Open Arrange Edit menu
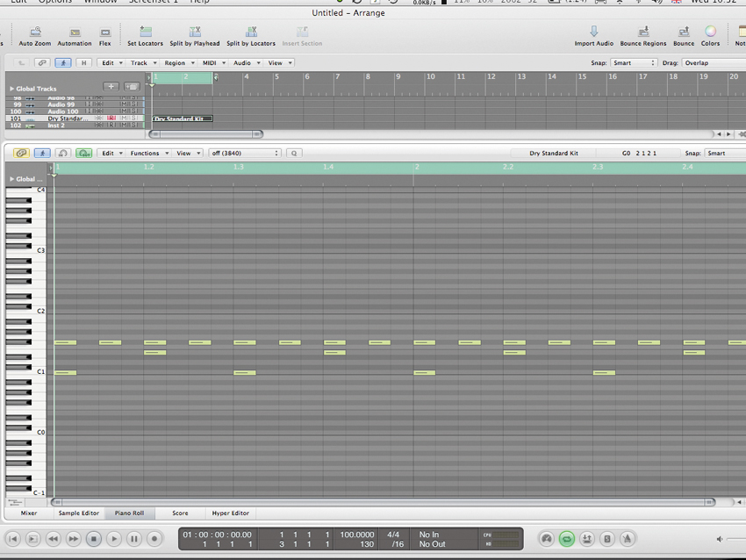Image resolution: width=746 pixels, height=560 pixels. (x=112, y=63)
